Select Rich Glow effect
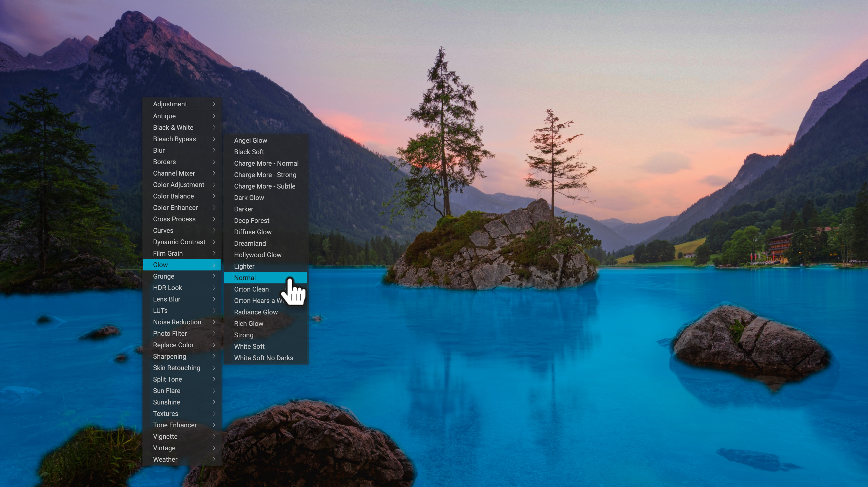 tap(249, 323)
